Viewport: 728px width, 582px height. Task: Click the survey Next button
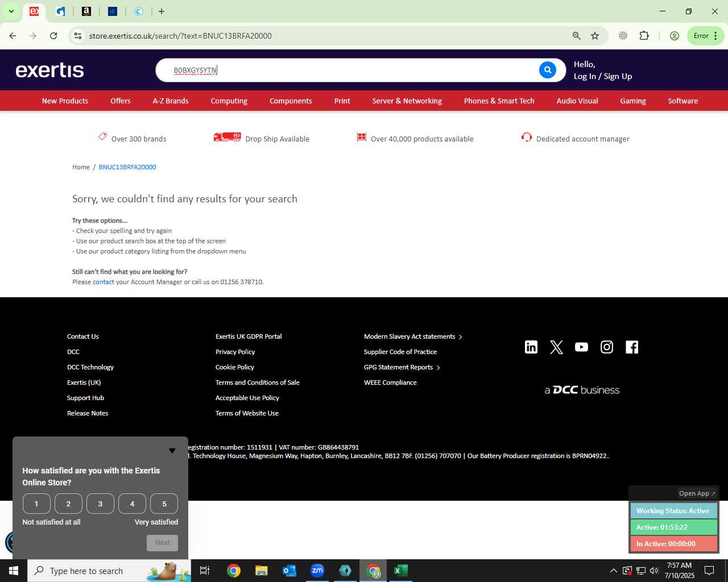[162, 543]
